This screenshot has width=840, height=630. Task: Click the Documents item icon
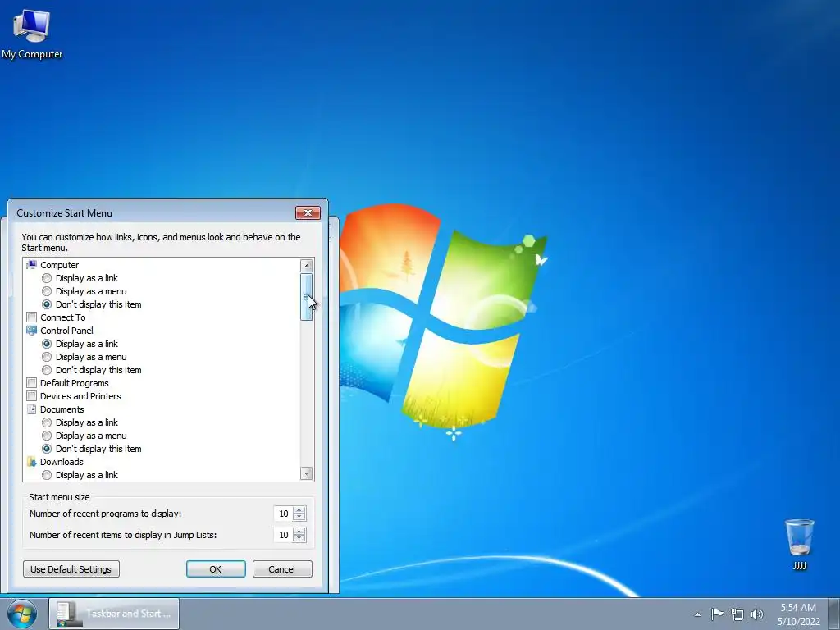click(x=32, y=409)
